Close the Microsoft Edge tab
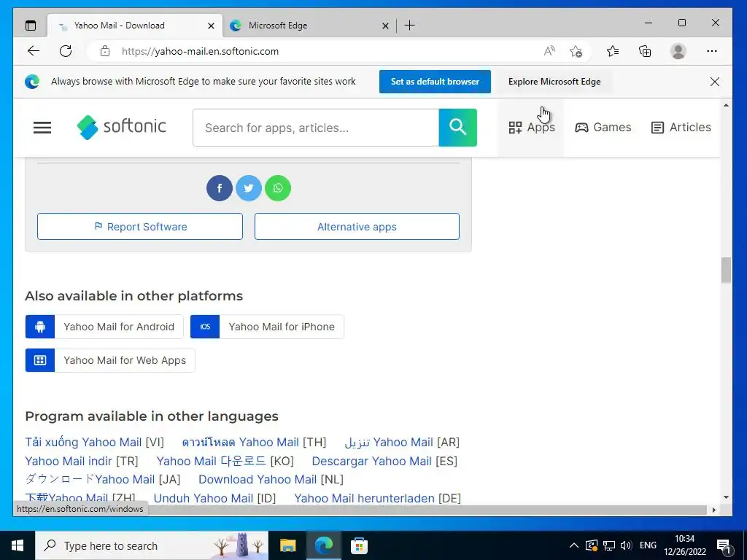The image size is (747, 560). (385, 26)
